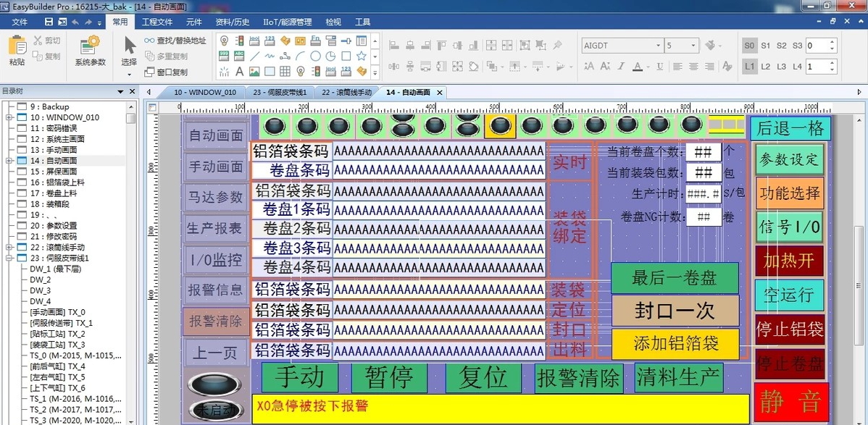868x425 pixels.
Task: Open document tab 22 - 滚筒线手动
Action: point(346,93)
